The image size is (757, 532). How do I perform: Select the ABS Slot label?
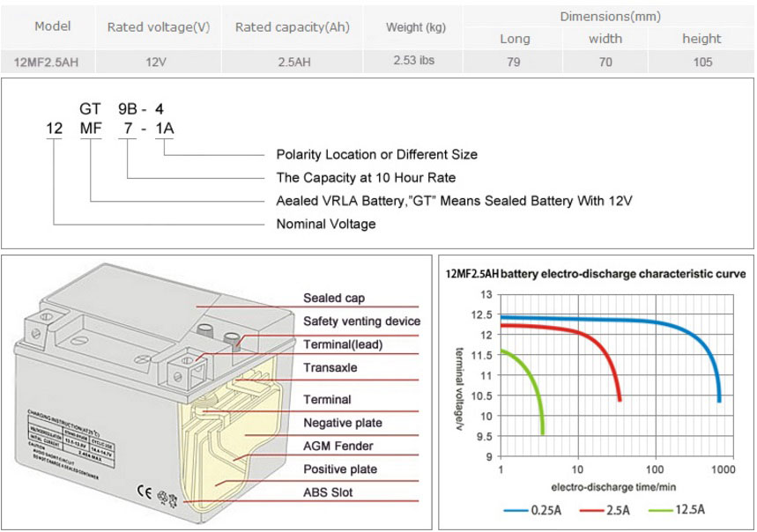coord(330,491)
